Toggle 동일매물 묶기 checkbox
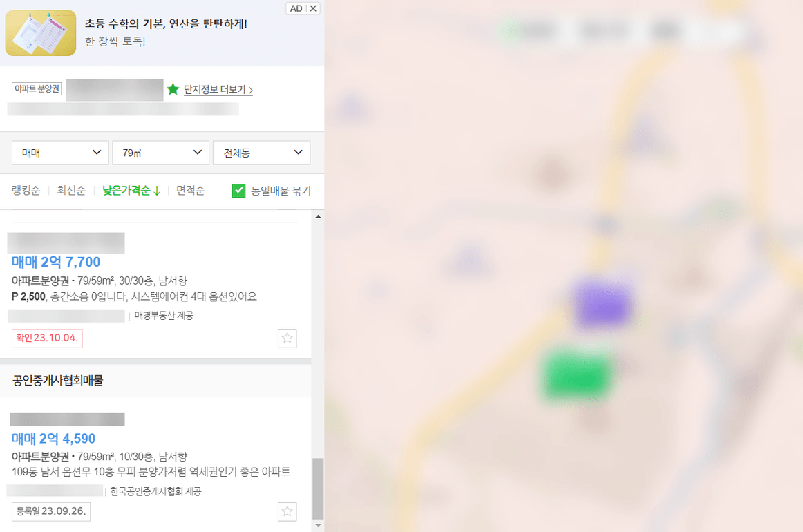The width and height of the screenshot is (803, 532). [238, 191]
